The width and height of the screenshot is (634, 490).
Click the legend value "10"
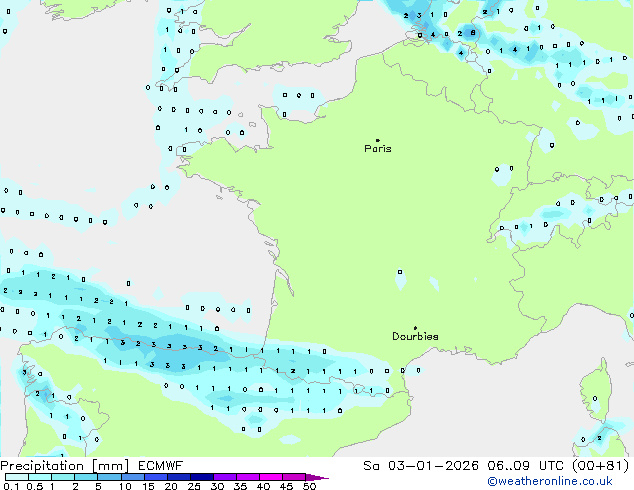[125, 486]
